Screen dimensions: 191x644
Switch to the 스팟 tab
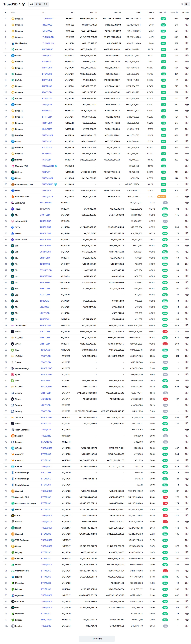coord(32,4)
